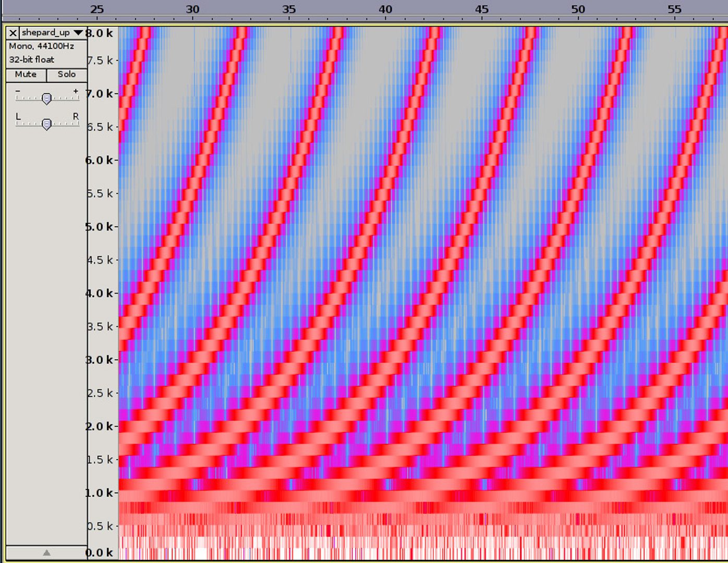The image size is (728, 563).
Task: Collapse the track using the bottom triangle
Action: (x=46, y=553)
